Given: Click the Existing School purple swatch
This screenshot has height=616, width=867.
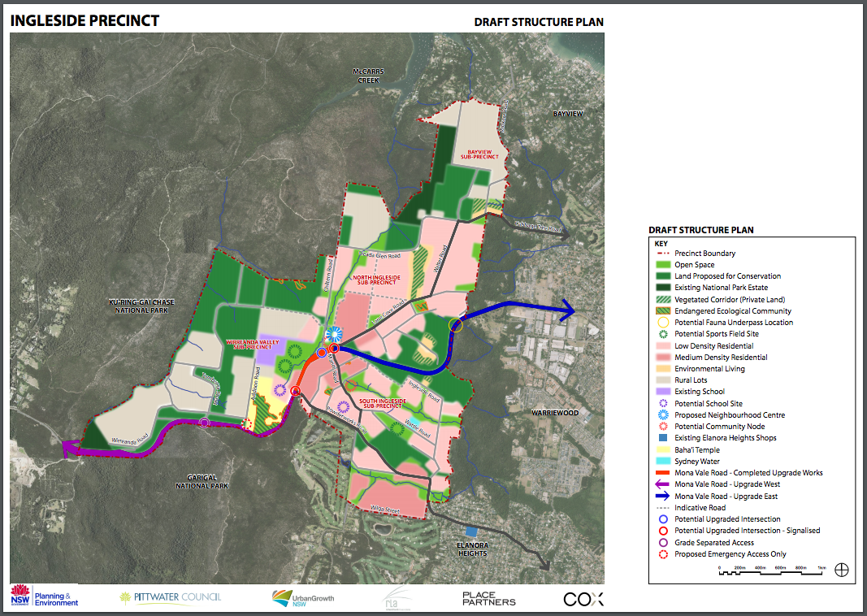Looking at the screenshot, I should click(663, 392).
